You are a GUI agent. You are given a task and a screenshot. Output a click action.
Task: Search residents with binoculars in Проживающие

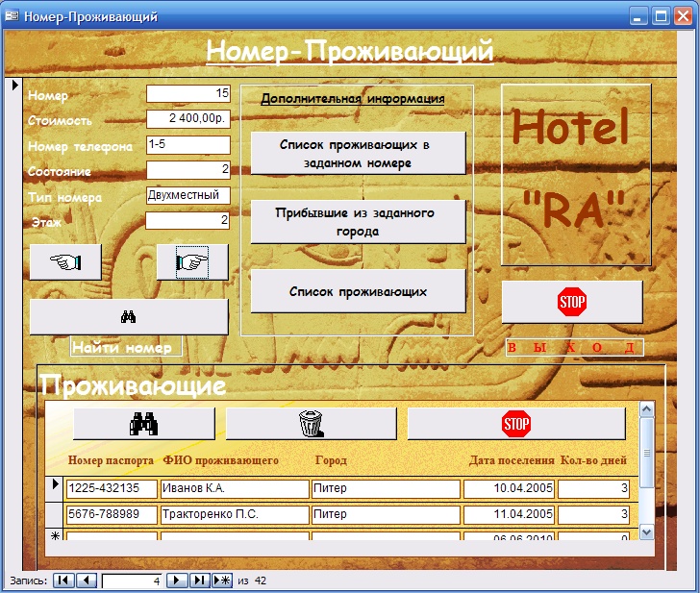tap(144, 424)
